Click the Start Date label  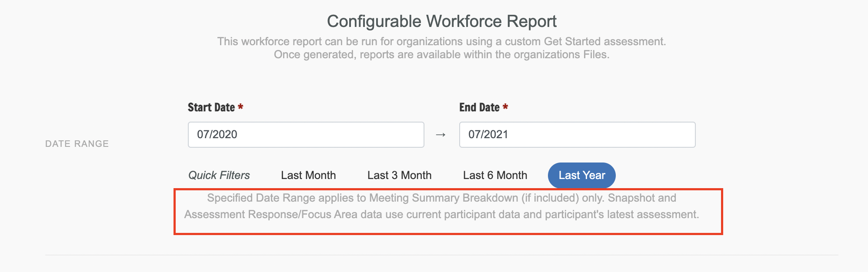click(211, 107)
